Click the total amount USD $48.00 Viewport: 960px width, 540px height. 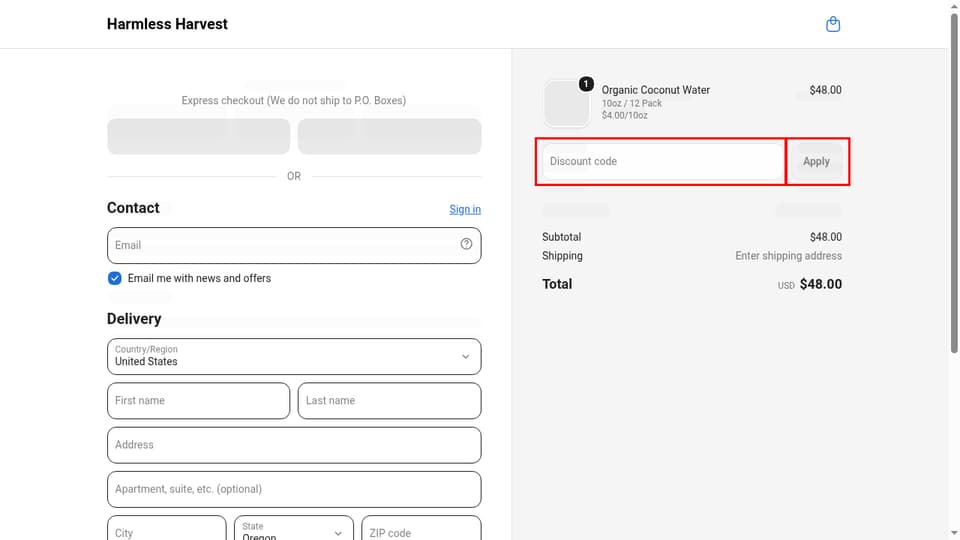pyautogui.click(x=809, y=284)
